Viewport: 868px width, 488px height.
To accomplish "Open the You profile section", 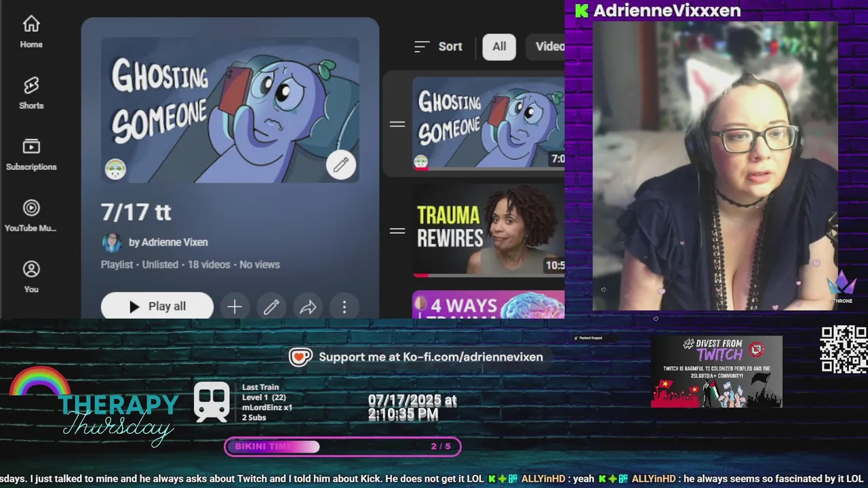I will pos(31,277).
